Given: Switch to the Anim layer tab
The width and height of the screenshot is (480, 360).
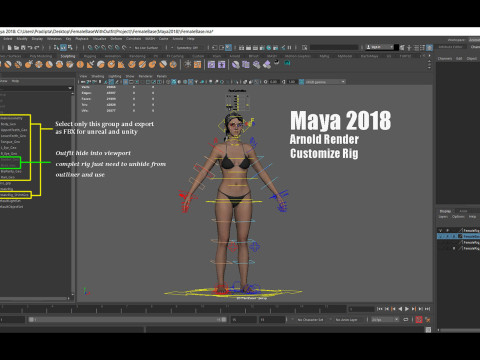Looking at the screenshot, I should (x=463, y=211).
